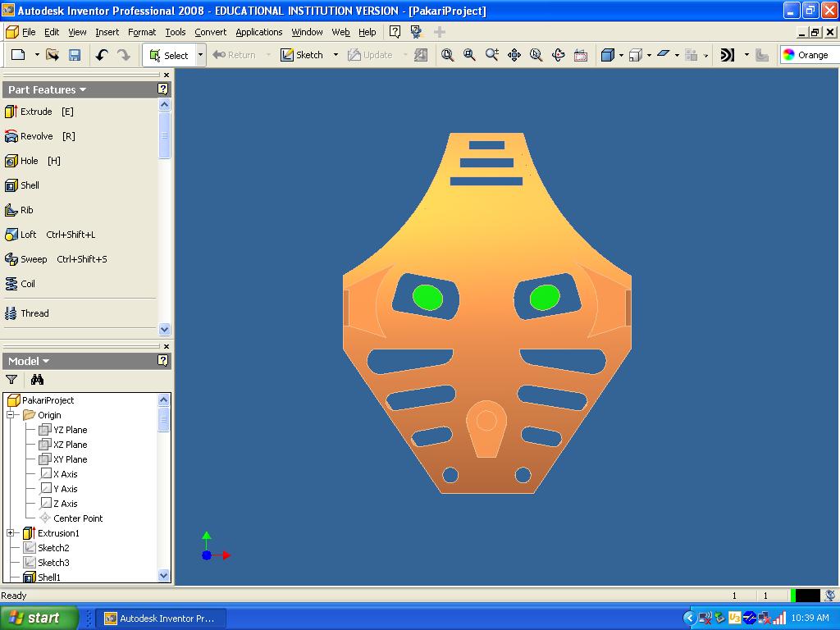The width and height of the screenshot is (840, 630).
Task: Select Sketch2 in the model tree
Action: pos(53,548)
